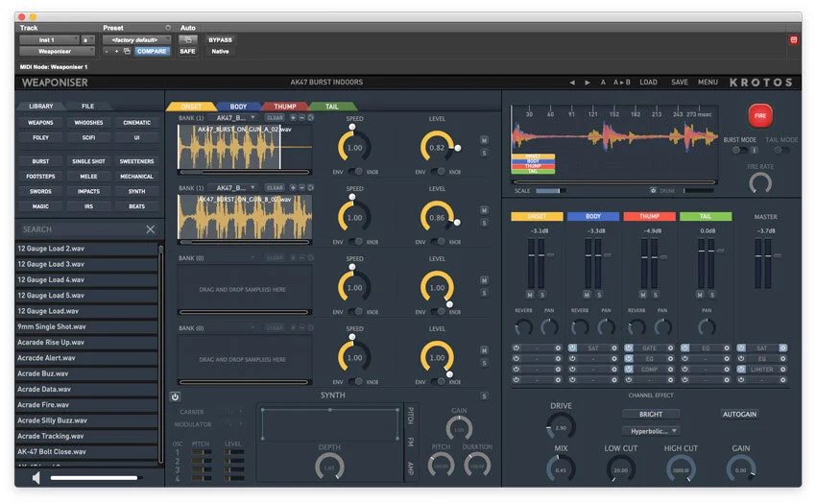This screenshot has height=504, width=816.
Task: Switch to the BODY tab
Action: tap(238, 107)
